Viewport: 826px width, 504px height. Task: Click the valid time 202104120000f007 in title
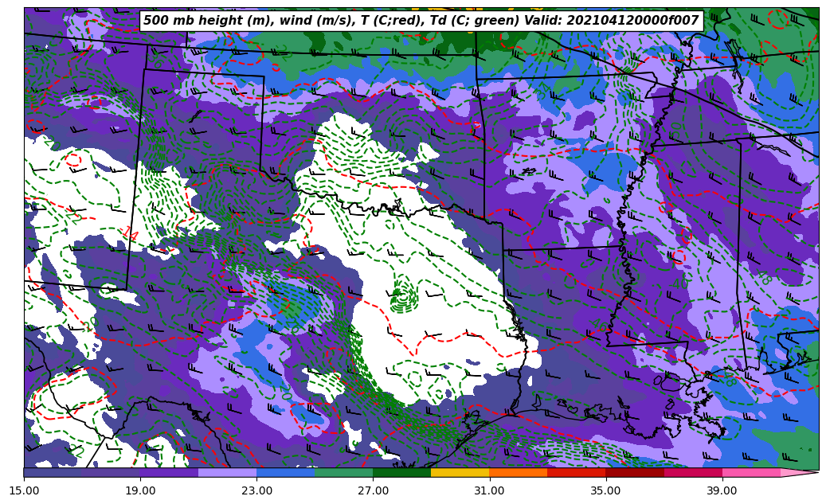(x=631, y=21)
